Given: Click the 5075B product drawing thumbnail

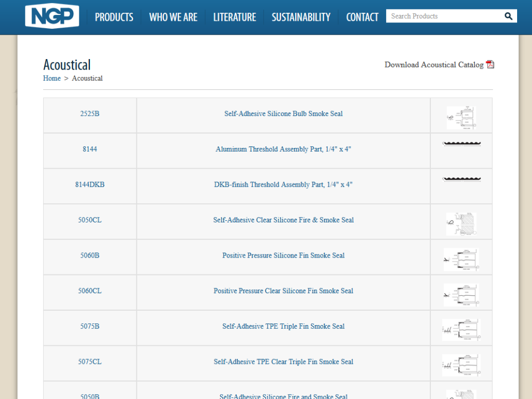Looking at the screenshot, I should click(x=461, y=330).
